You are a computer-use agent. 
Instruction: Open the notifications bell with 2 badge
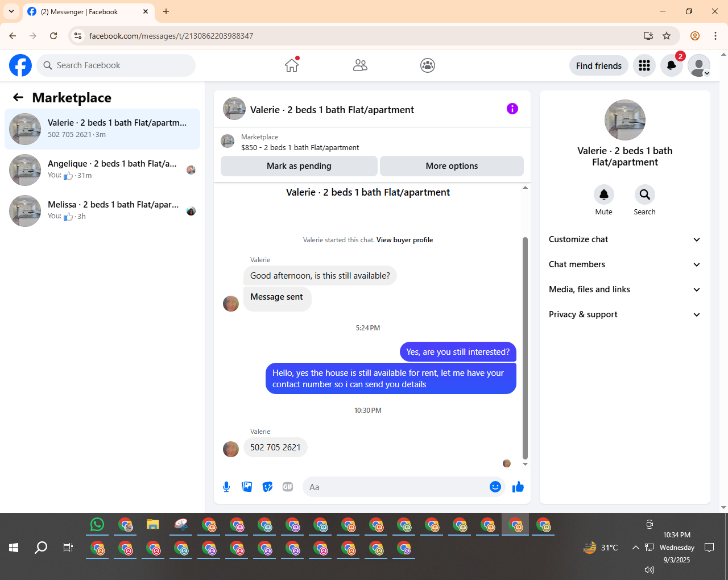[672, 65]
